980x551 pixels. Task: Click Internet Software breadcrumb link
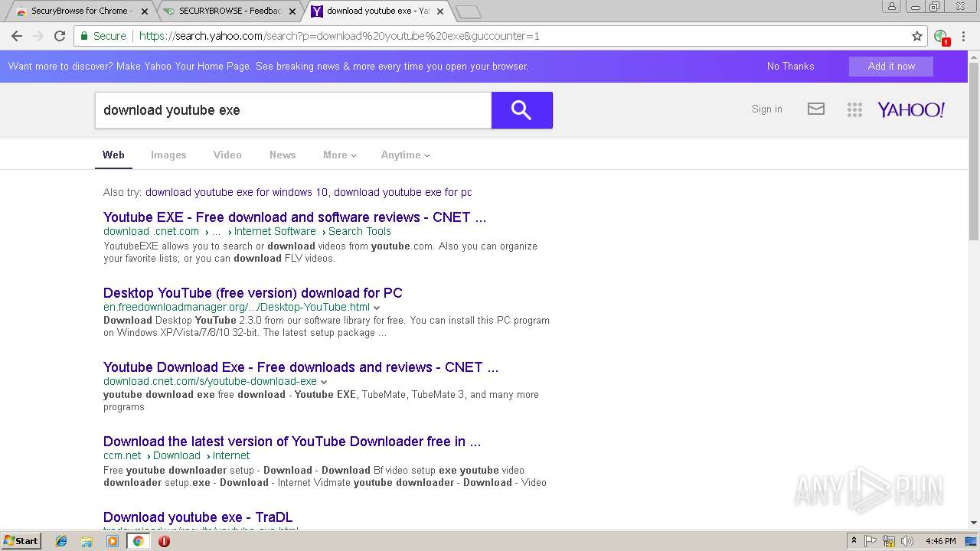point(275,231)
